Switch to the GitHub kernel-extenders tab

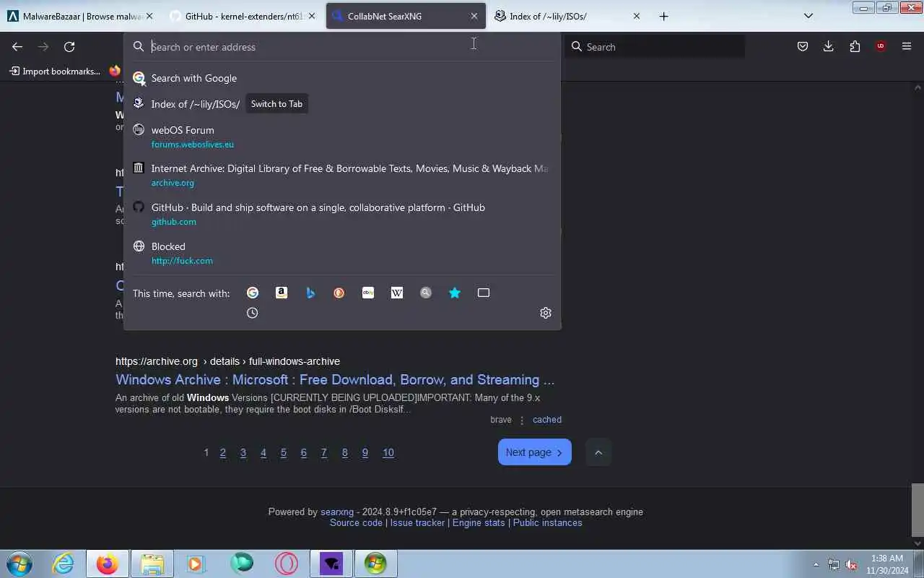[x=243, y=16]
